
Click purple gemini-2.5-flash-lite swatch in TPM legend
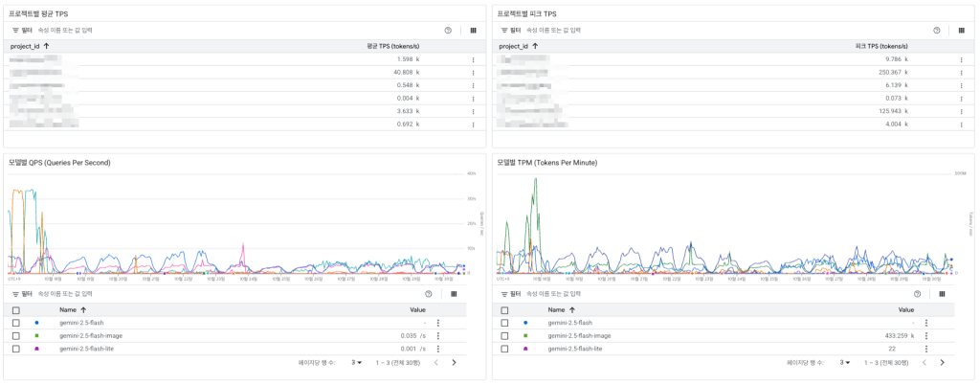(525, 349)
